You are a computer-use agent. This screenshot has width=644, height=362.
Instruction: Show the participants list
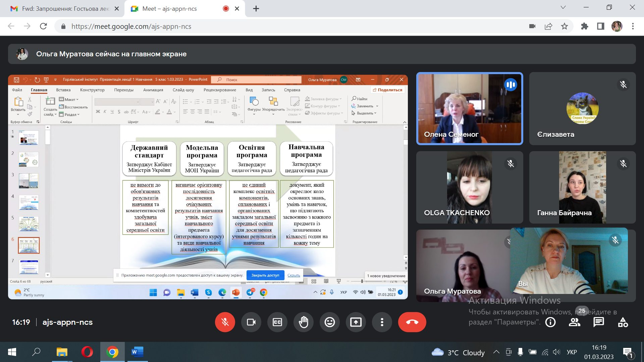(x=575, y=322)
